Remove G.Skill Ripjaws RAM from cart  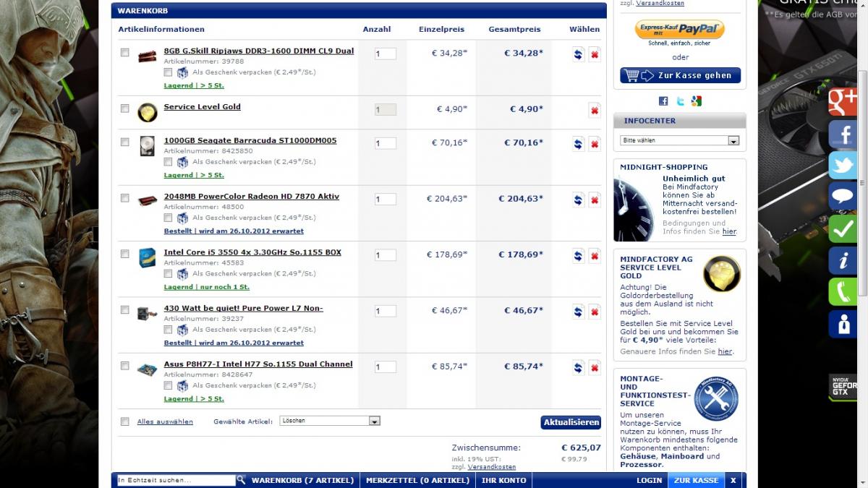pos(595,54)
